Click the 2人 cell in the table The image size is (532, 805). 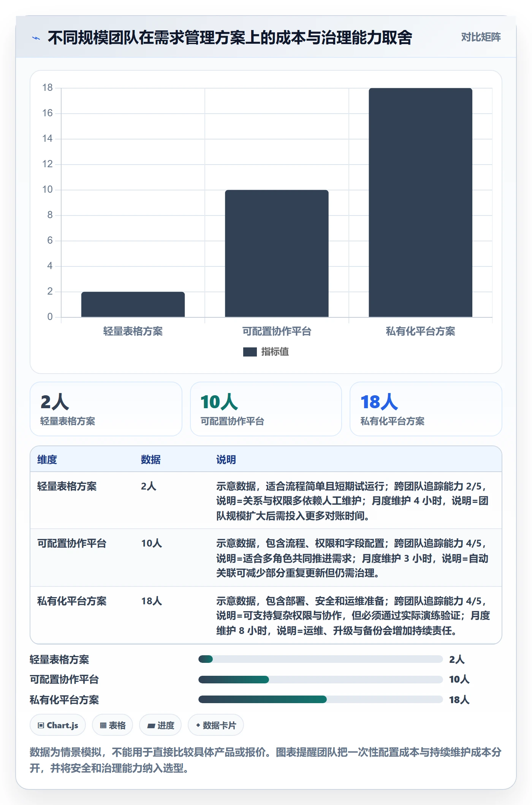[x=149, y=486]
